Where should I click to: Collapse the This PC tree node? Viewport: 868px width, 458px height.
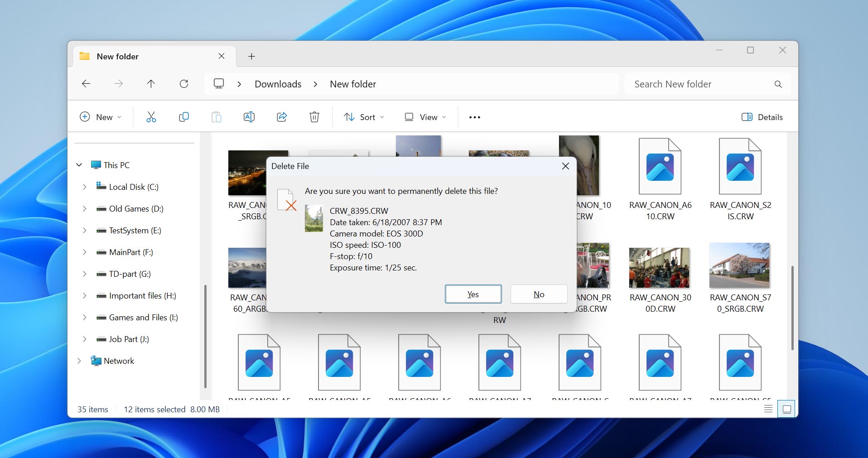[x=79, y=165]
